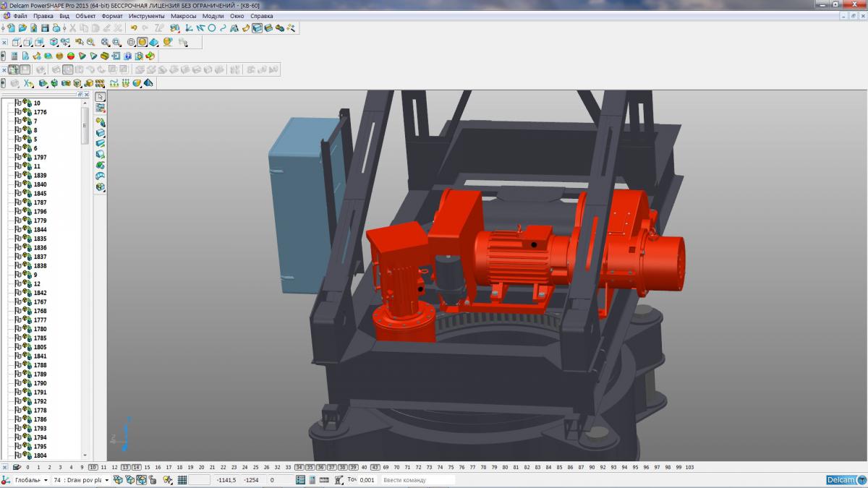Enable level 75 in the levels bar
This screenshot has width=868, height=488.
tap(451, 468)
